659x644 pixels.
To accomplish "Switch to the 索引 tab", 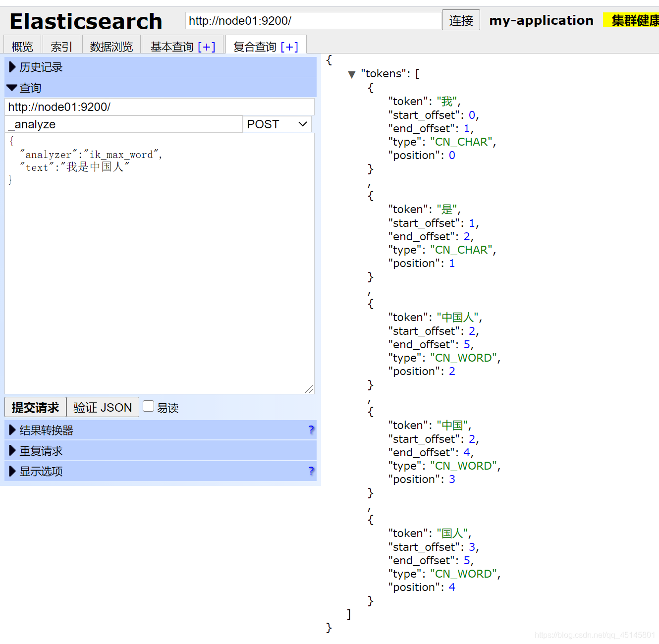I will [x=61, y=47].
